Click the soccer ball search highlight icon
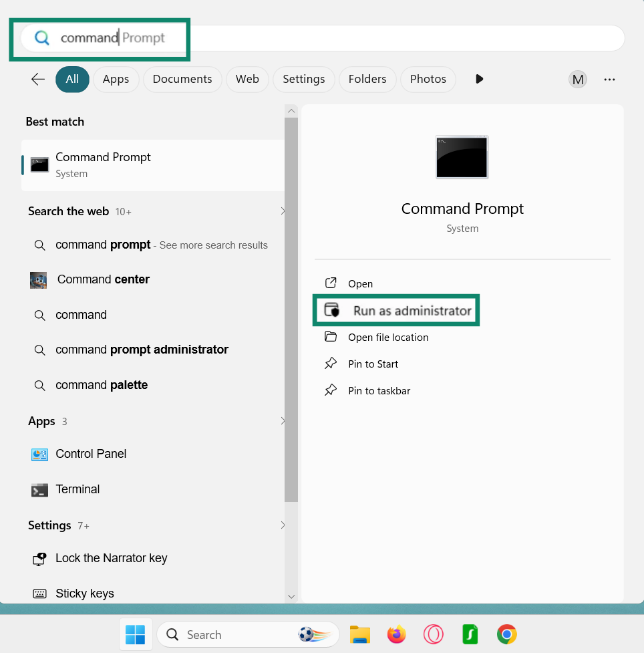The image size is (644, 653). coord(314,635)
